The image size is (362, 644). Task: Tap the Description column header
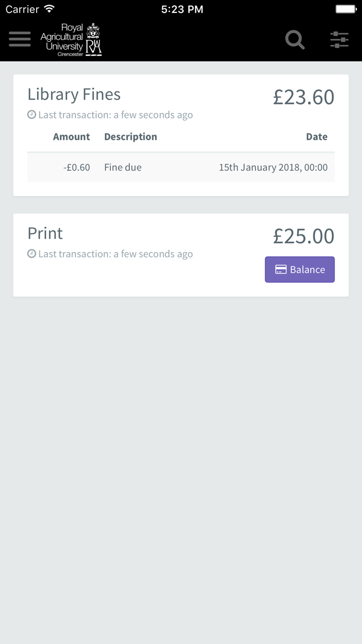[130, 137]
